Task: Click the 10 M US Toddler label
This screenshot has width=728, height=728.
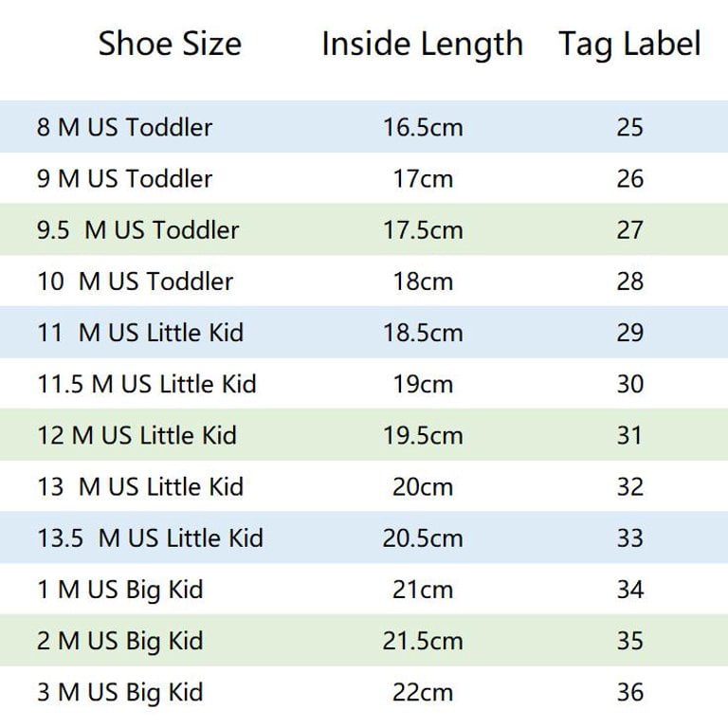Action: coord(136,282)
